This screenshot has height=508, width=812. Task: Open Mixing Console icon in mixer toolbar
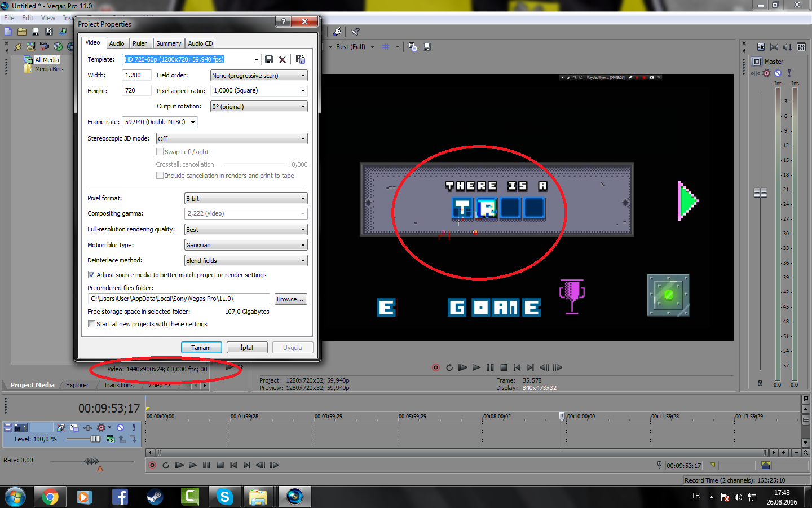click(801, 47)
